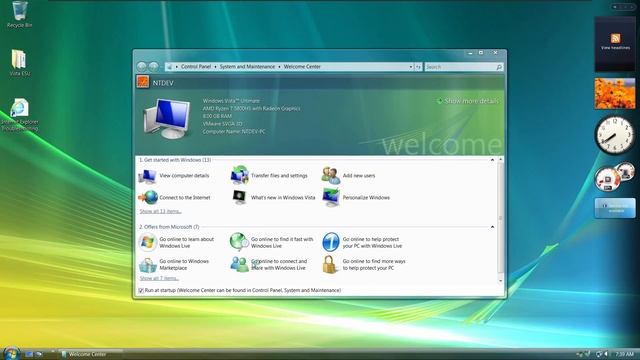Expand breadcrumb arrow after System and Maintenance
The width and height of the screenshot is (640, 360).
pos(279,67)
